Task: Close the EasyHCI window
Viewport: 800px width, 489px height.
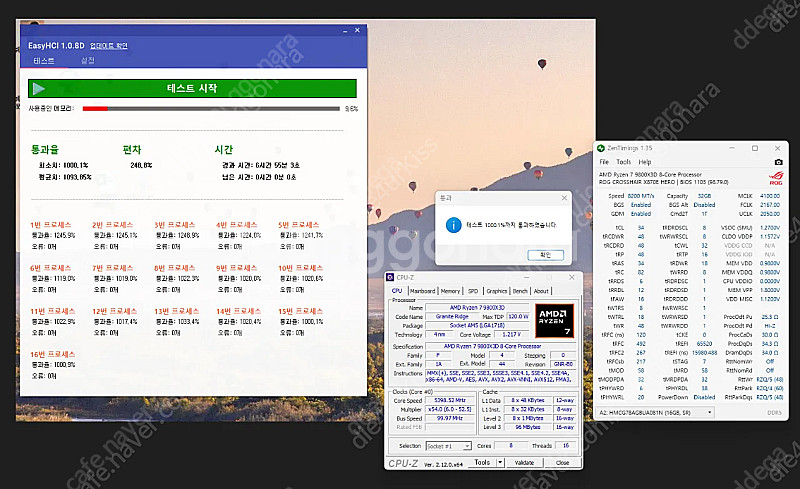Action: (357, 31)
